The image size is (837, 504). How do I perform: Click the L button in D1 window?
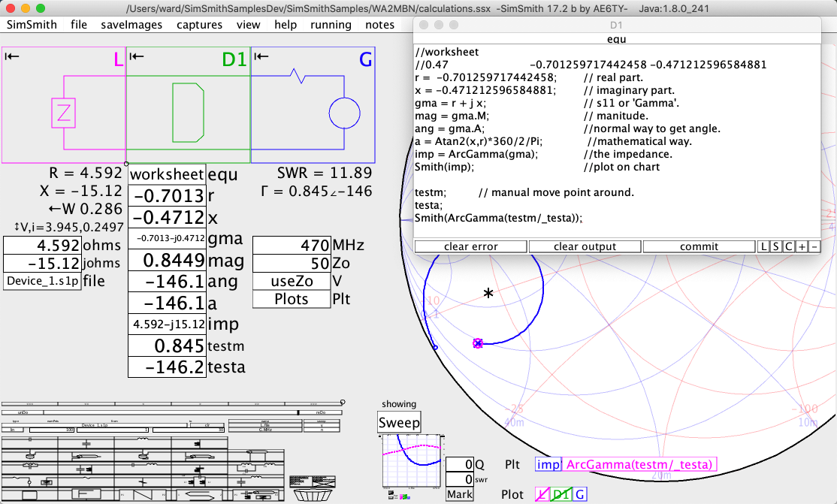pyautogui.click(x=764, y=246)
